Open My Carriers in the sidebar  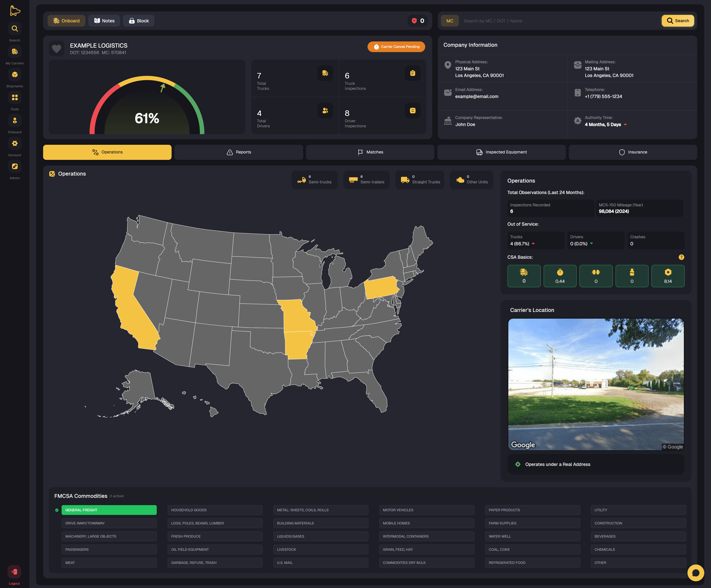click(x=15, y=52)
